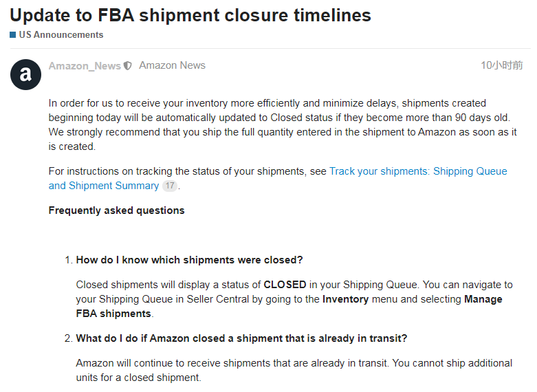Click the 17 link click-count badge

pyautogui.click(x=170, y=186)
